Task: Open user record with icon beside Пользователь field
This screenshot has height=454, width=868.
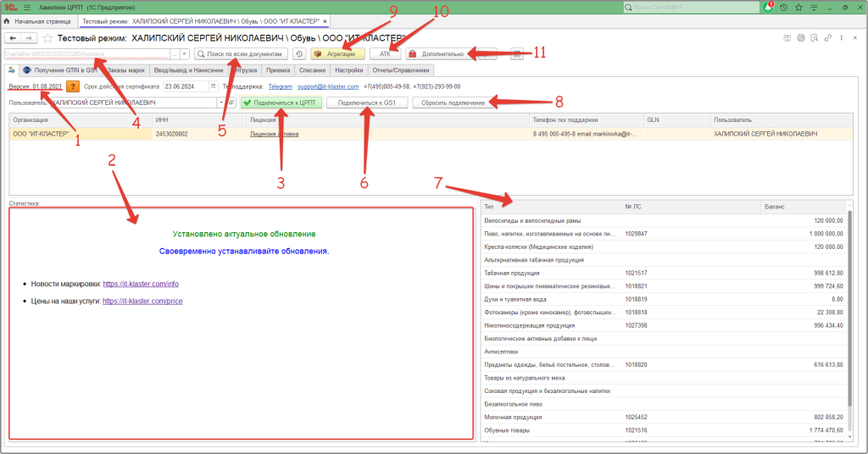Action: click(x=231, y=102)
